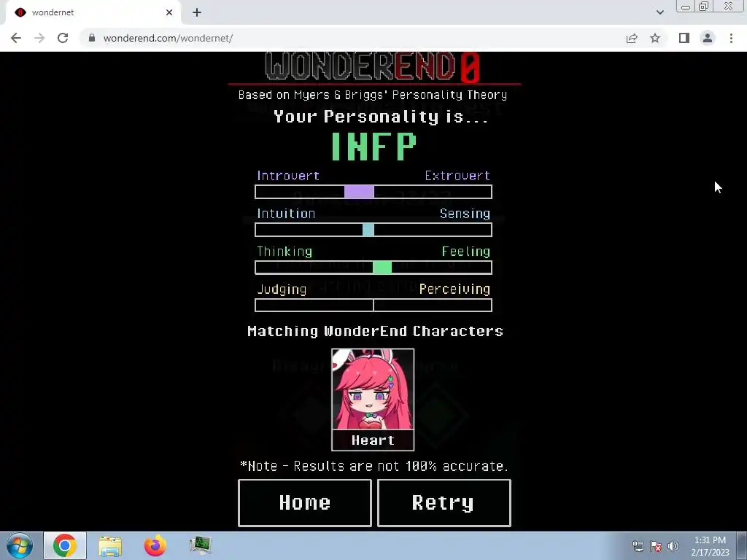Click the Intuition-Sensing result bar
This screenshot has height=560, width=747.
pos(373,230)
